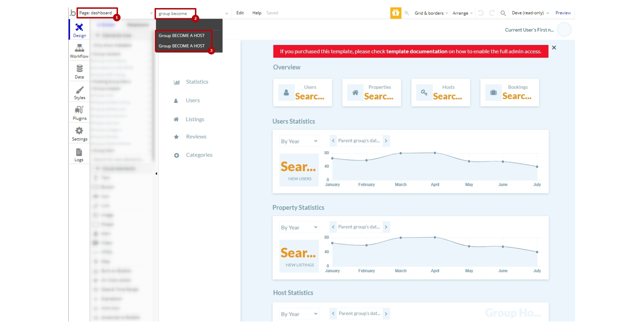Click the Overview heading

[x=287, y=67]
